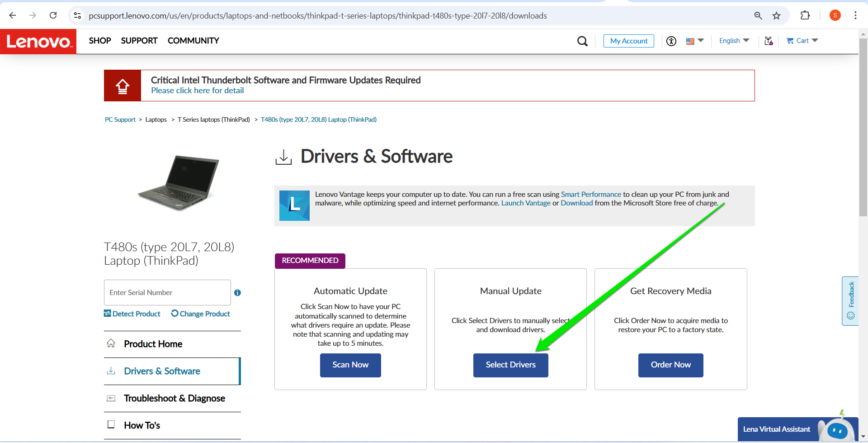The height and width of the screenshot is (443, 868).
Task: Click the Launch Vantage link
Action: pos(526,203)
